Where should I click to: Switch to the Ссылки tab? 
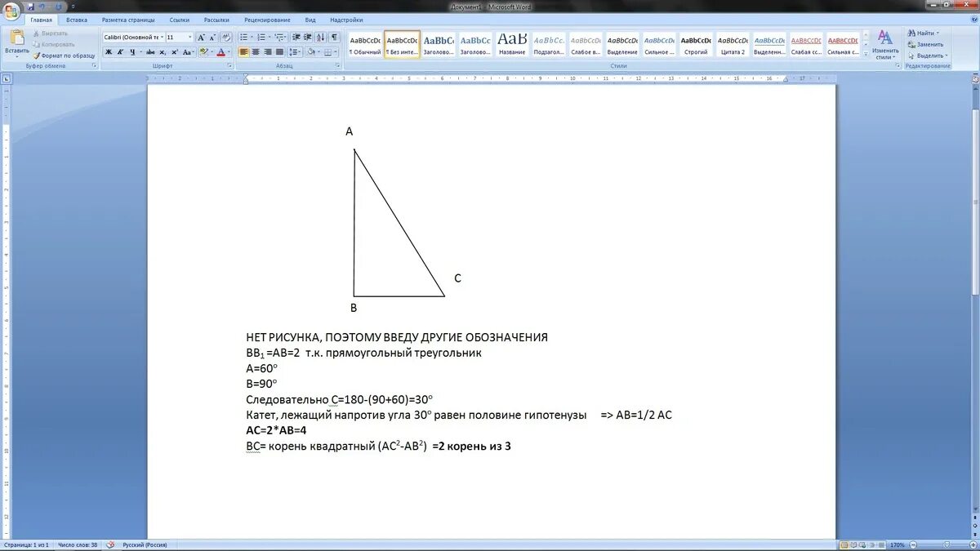[x=180, y=20]
